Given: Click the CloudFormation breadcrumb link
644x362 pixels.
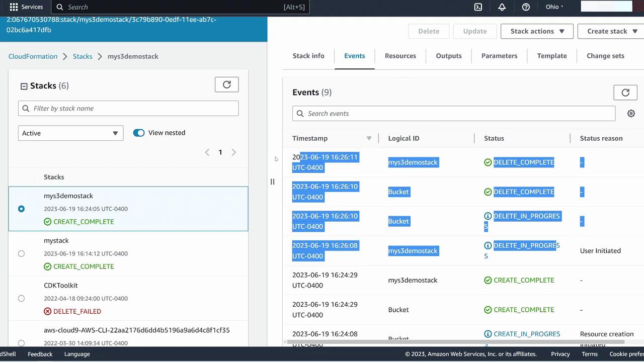Looking at the screenshot, I should point(33,56).
